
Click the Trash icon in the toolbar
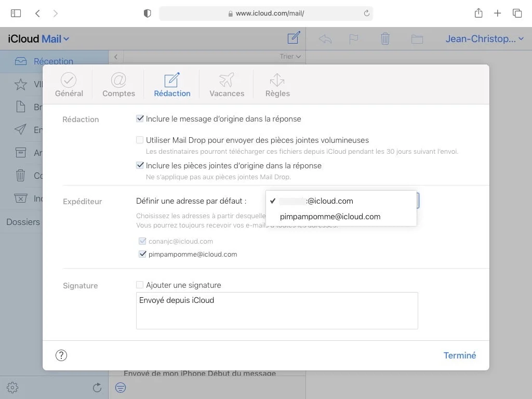[x=384, y=38]
